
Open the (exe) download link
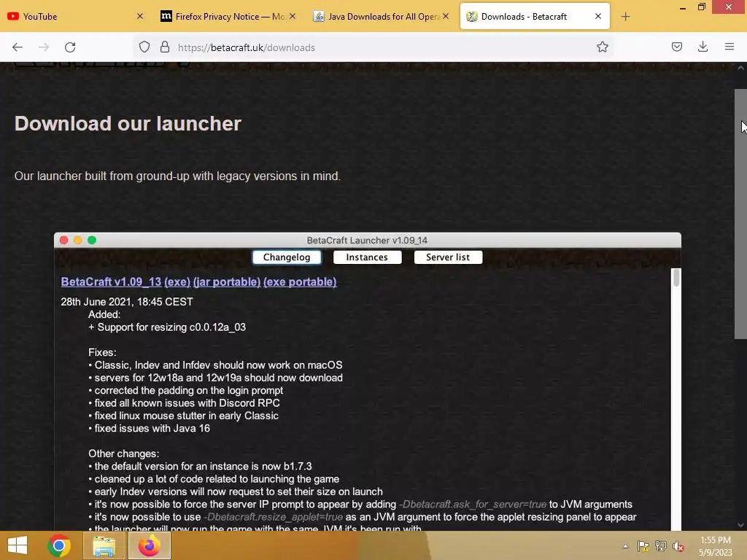pos(177,282)
